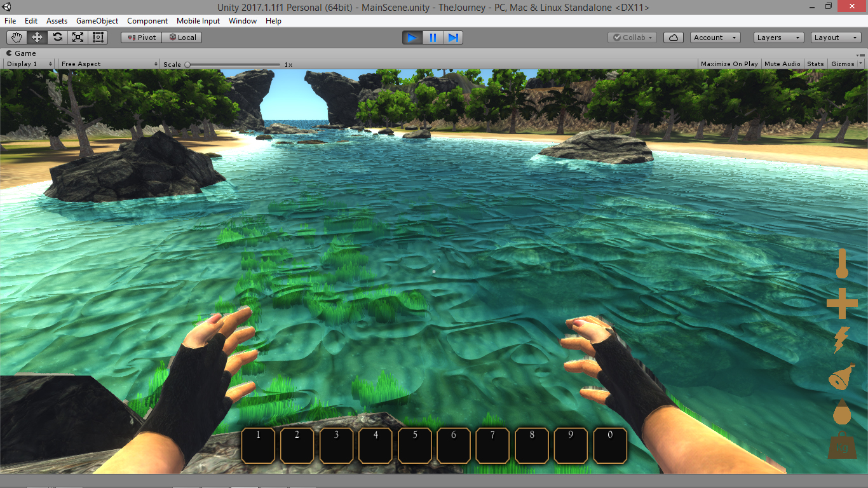The height and width of the screenshot is (488, 868).
Task: Open the File menu
Action: click(10, 21)
